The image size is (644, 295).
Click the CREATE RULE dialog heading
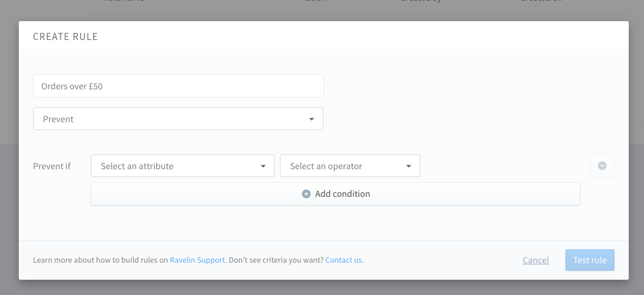click(x=65, y=36)
